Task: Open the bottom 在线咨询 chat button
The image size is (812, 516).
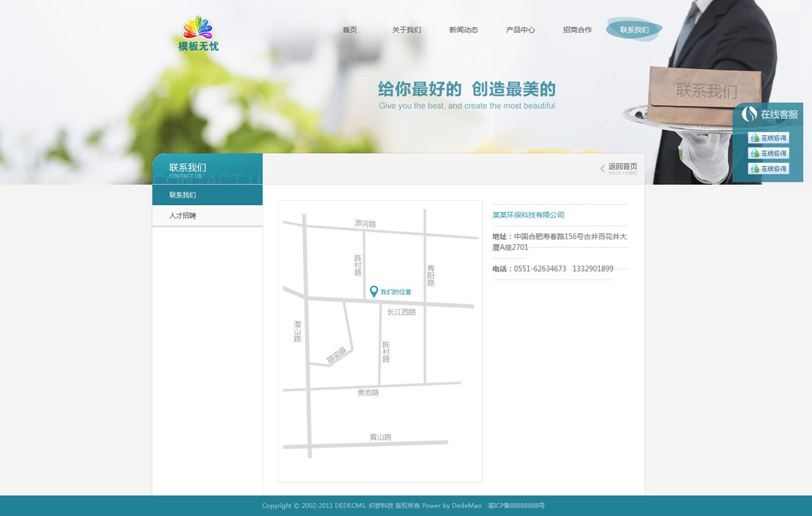Action: (768, 169)
